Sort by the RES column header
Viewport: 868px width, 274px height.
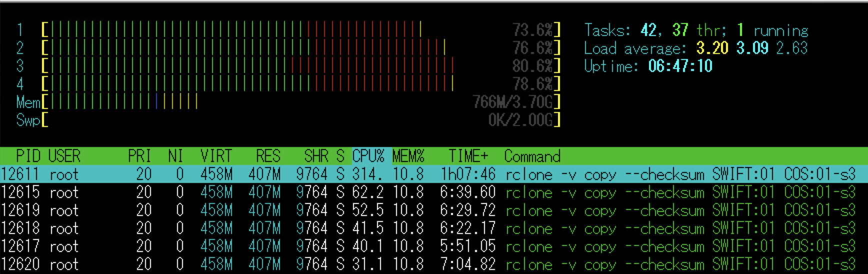(x=268, y=156)
